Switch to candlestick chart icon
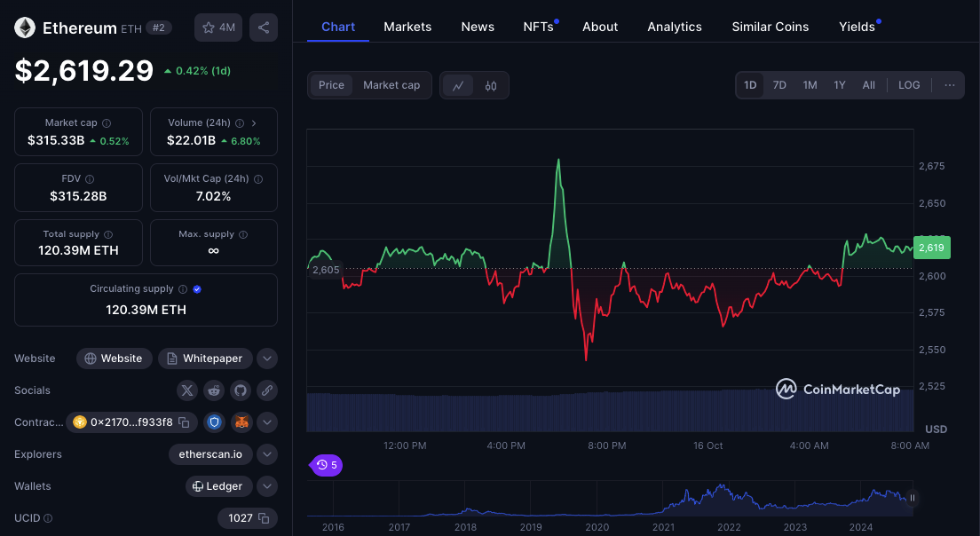 tap(491, 85)
